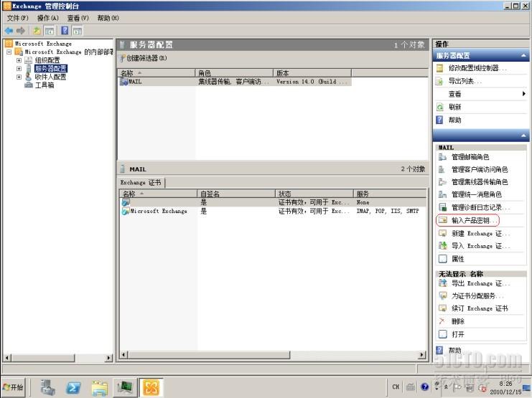Image resolution: width=532 pixels, height=398 pixels.
Task: Open the 操作(A) menu
Action: point(48,18)
